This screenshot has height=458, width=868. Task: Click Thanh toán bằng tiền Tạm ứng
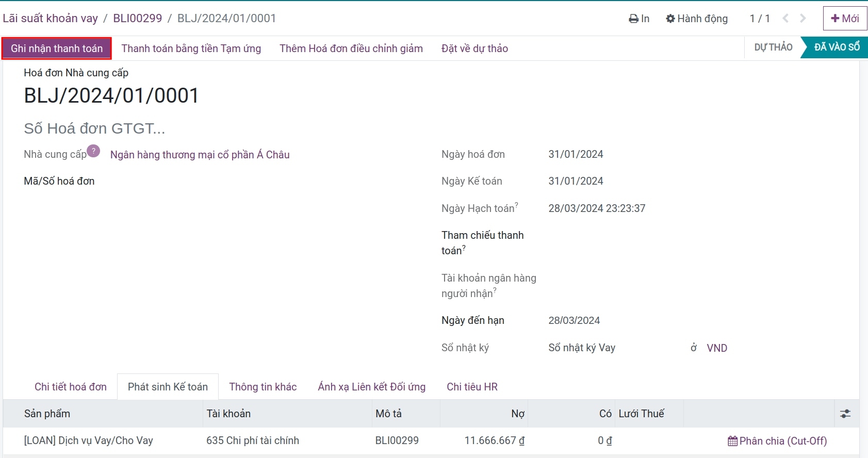[191, 48]
